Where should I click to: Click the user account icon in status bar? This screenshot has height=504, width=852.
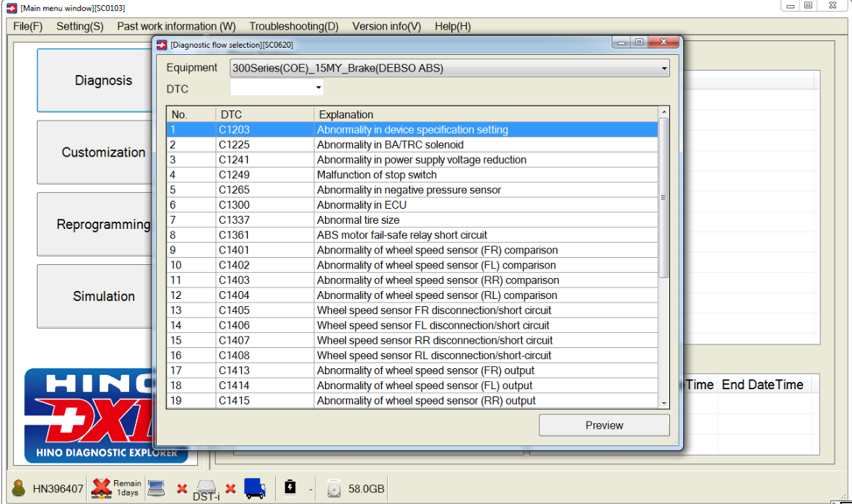click(19, 489)
